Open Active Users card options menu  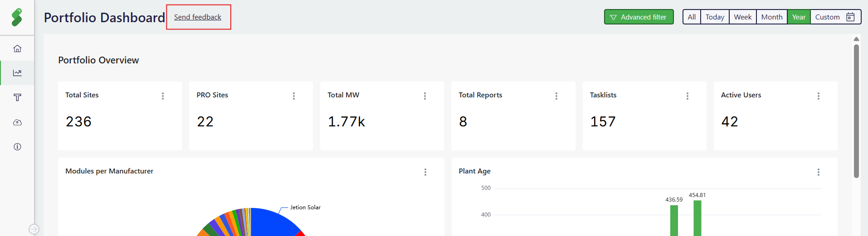pos(819,96)
